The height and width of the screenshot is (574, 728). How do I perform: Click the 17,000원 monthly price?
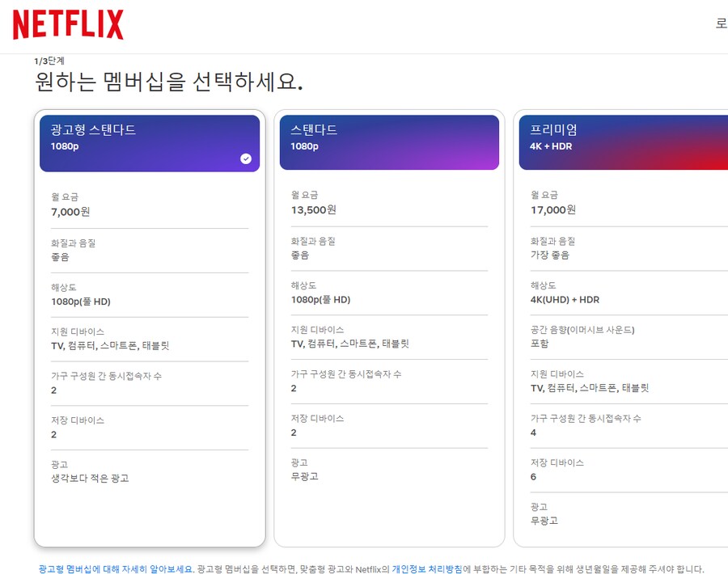tap(553, 210)
